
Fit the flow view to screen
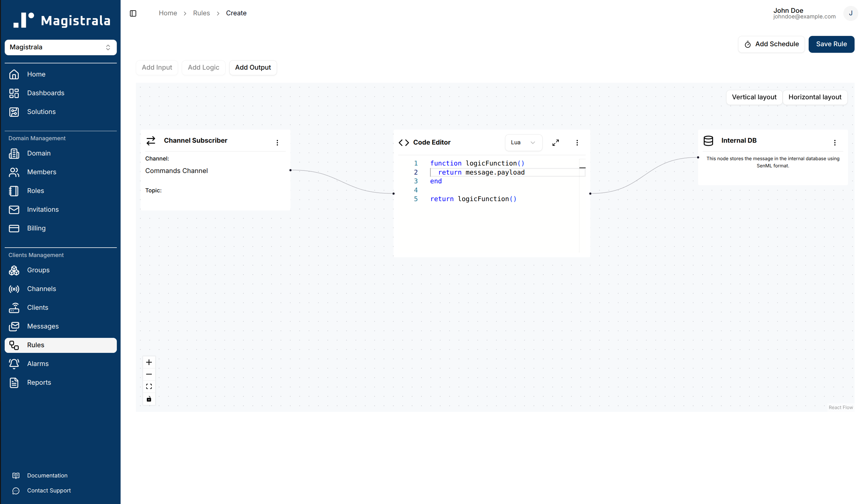click(x=149, y=387)
